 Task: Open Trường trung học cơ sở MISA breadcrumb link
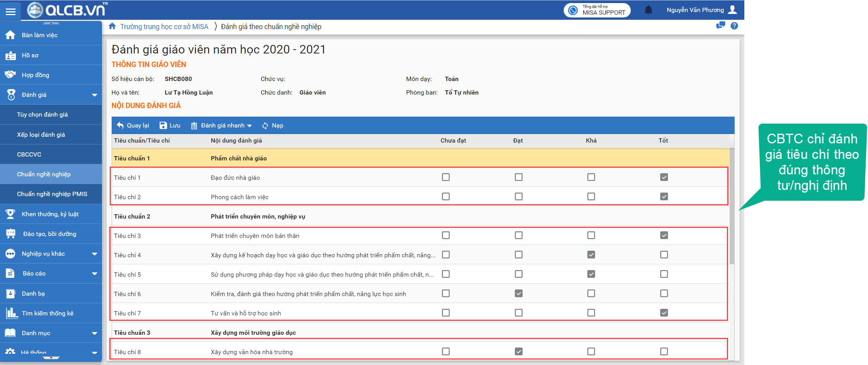(164, 27)
